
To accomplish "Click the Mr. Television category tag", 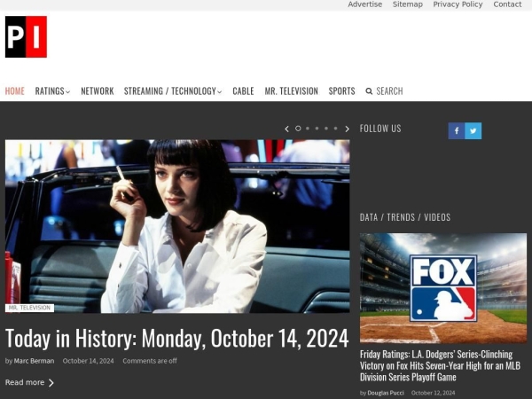I will (29, 308).
